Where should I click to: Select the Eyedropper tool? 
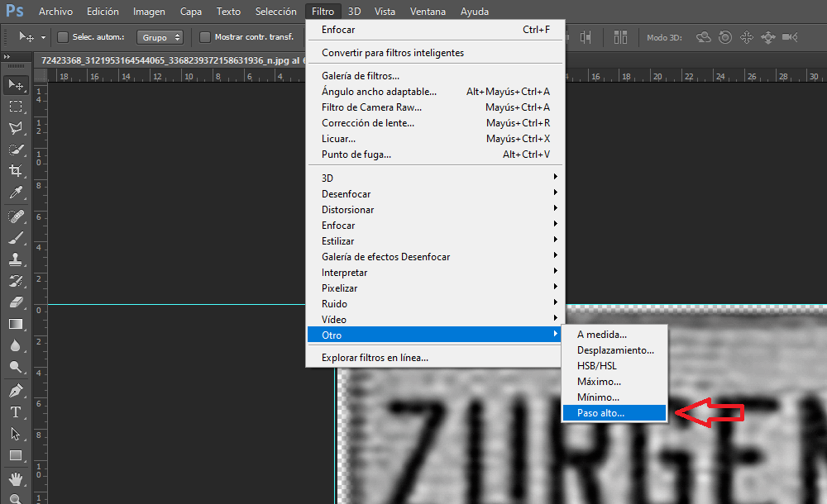pos(16,193)
